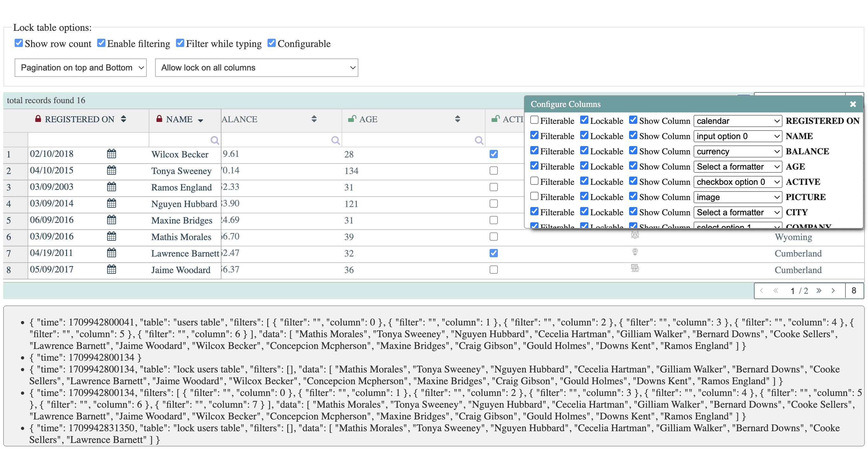Enable Filter while typing option

click(180, 44)
